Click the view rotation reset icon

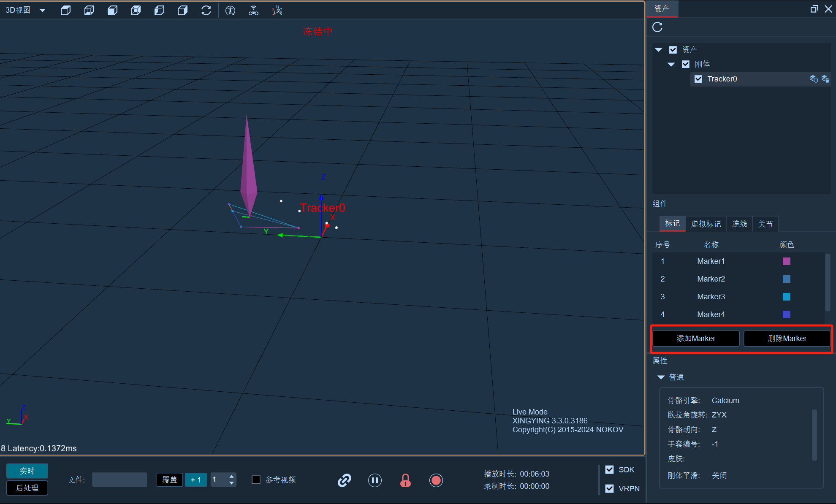[x=206, y=10]
